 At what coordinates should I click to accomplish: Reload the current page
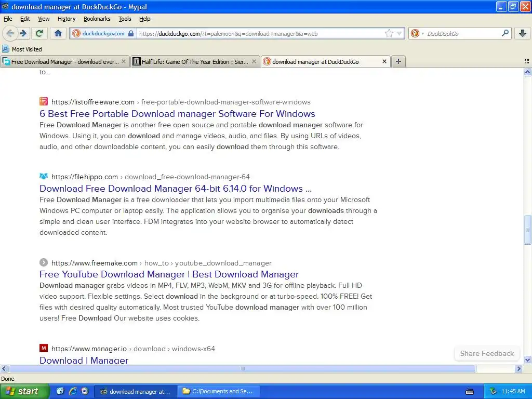(x=39, y=33)
